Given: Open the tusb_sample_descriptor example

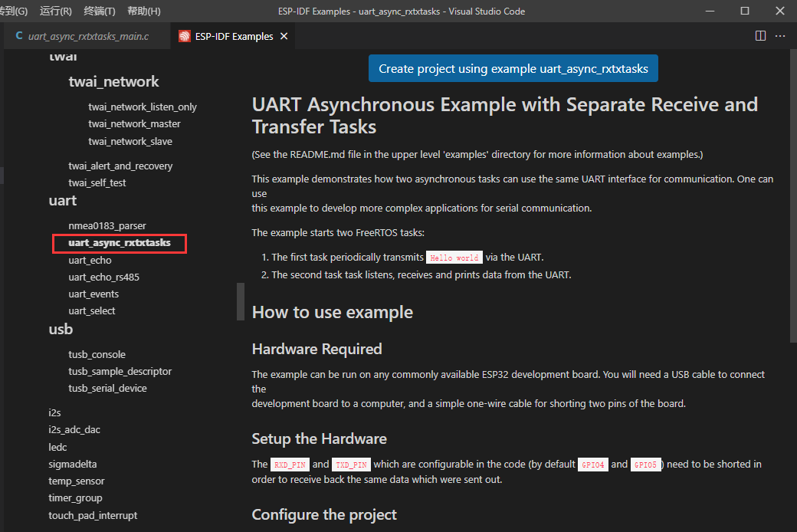Looking at the screenshot, I should (x=120, y=371).
